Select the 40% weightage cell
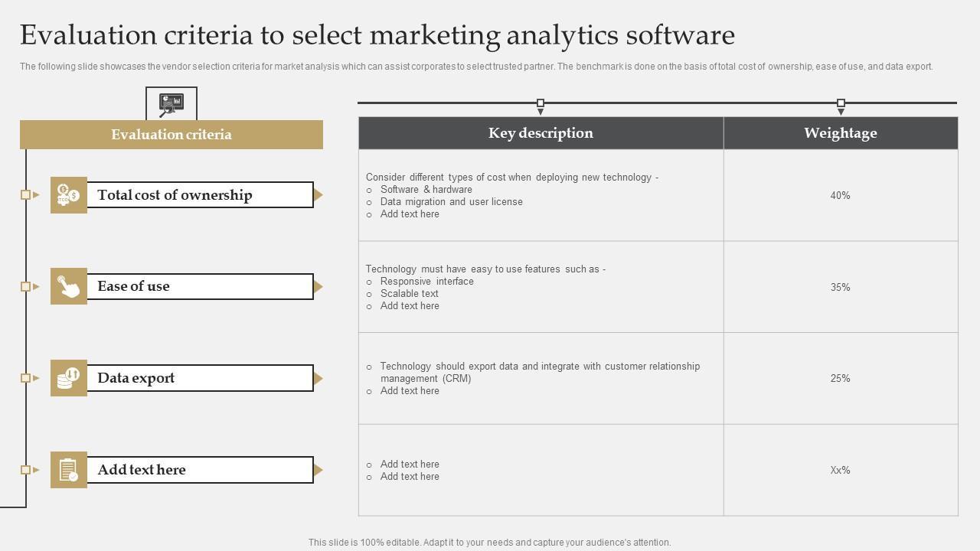Image resolution: width=980 pixels, height=551 pixels. pos(841,196)
